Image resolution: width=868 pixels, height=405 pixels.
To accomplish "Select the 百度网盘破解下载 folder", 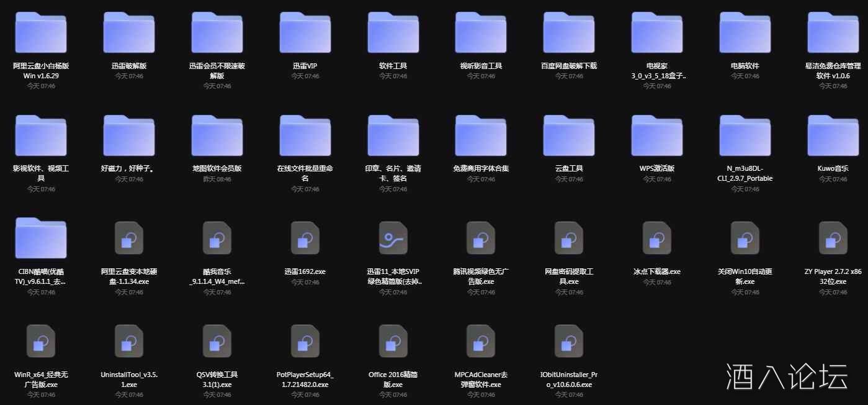I will point(568,32).
